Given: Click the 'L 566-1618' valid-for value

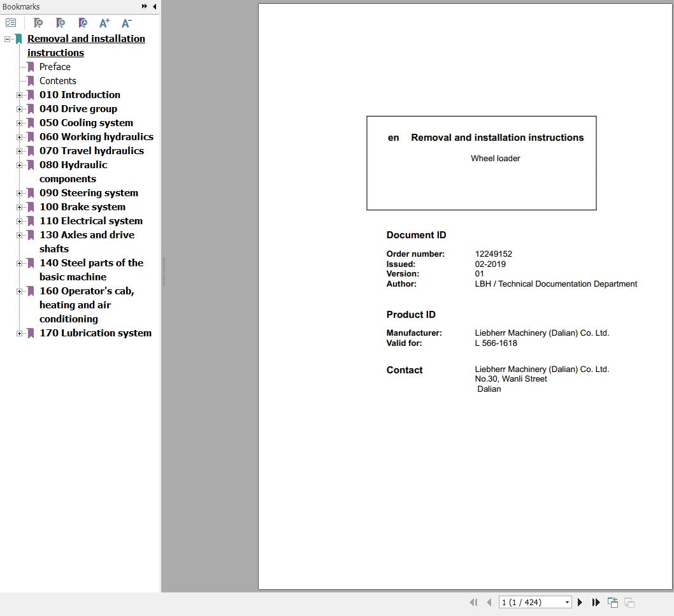Looking at the screenshot, I should coord(496,343).
